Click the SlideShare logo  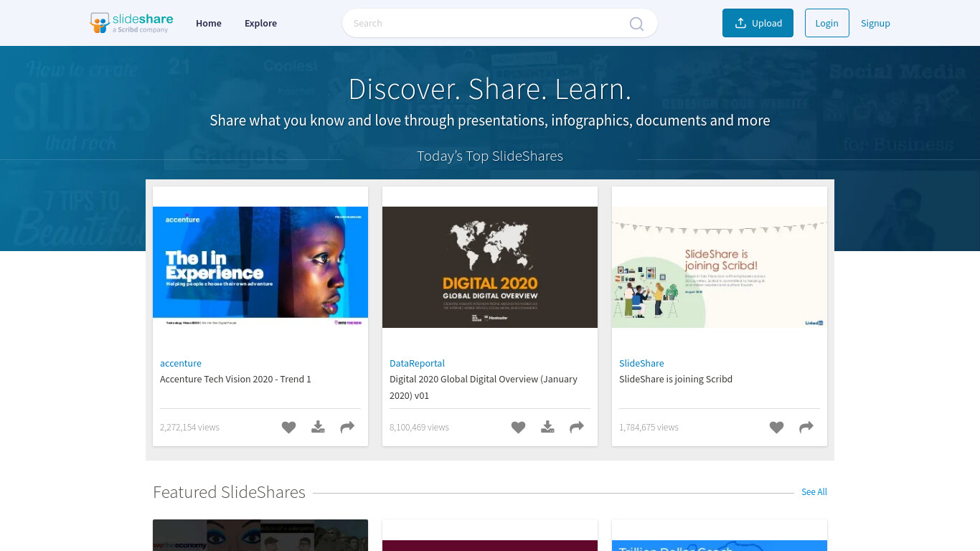(x=131, y=23)
